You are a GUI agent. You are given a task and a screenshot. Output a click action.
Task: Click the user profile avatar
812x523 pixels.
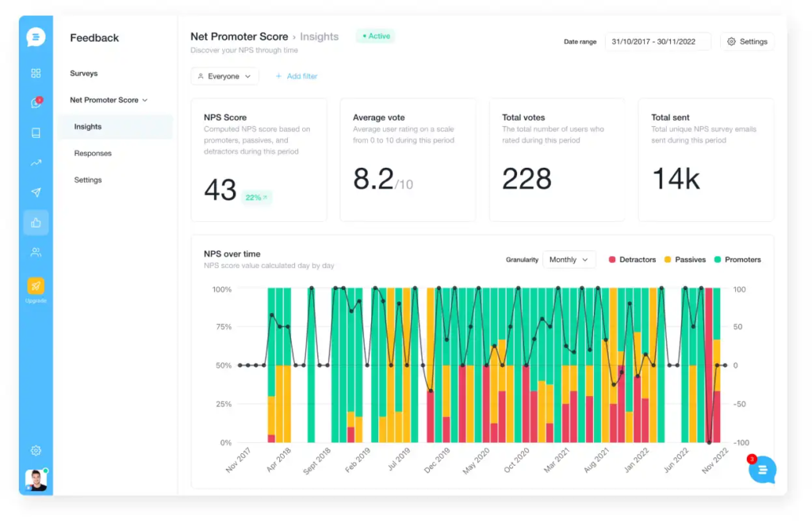(36, 480)
